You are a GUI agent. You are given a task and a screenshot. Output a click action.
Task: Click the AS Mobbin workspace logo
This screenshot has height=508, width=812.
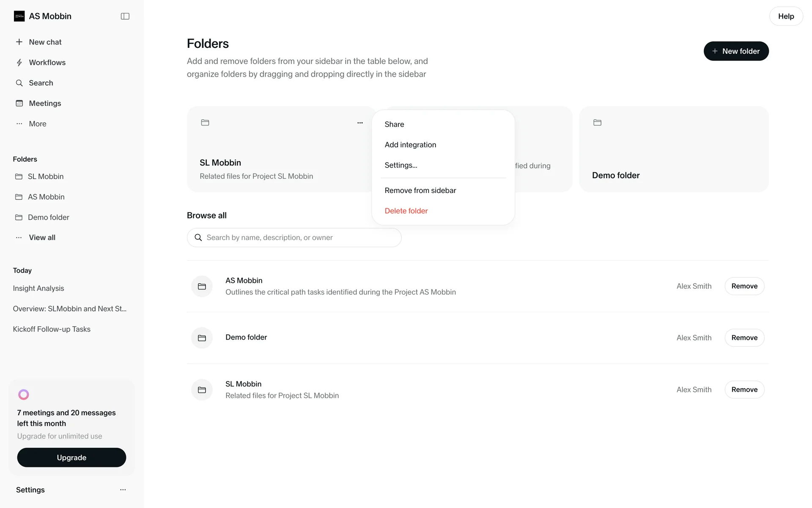tap(19, 16)
